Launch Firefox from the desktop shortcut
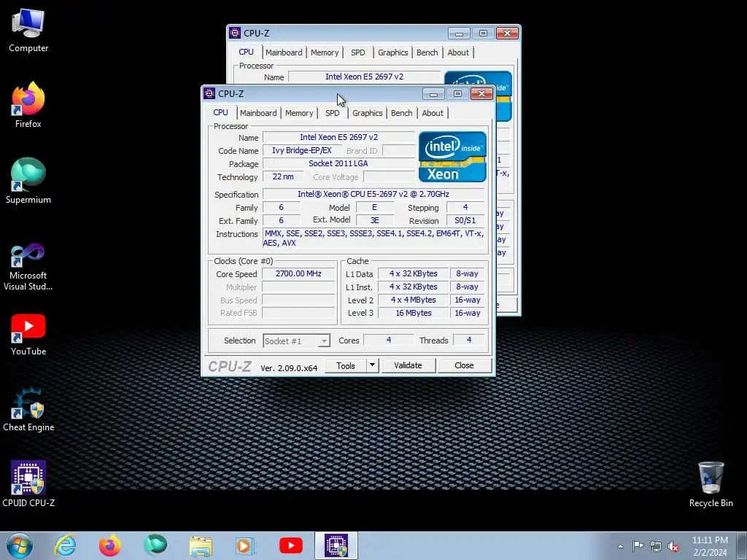Viewport: 747px width, 560px height. pos(28,105)
